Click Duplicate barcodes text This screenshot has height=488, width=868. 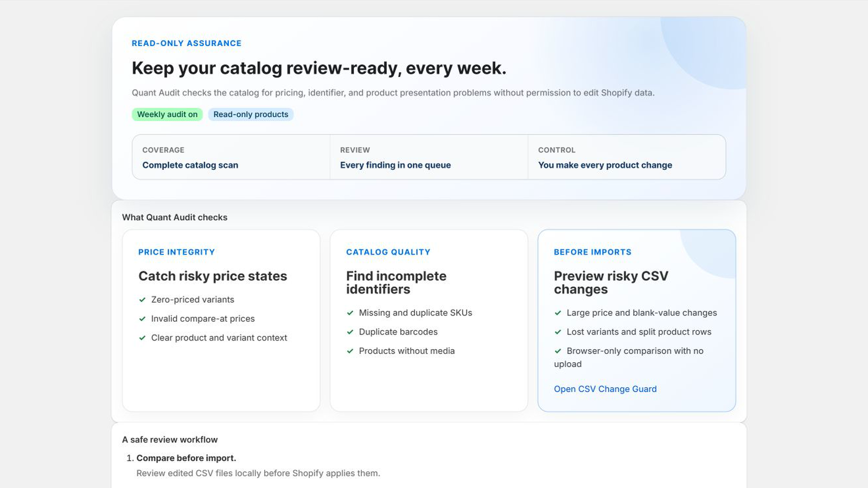click(398, 332)
